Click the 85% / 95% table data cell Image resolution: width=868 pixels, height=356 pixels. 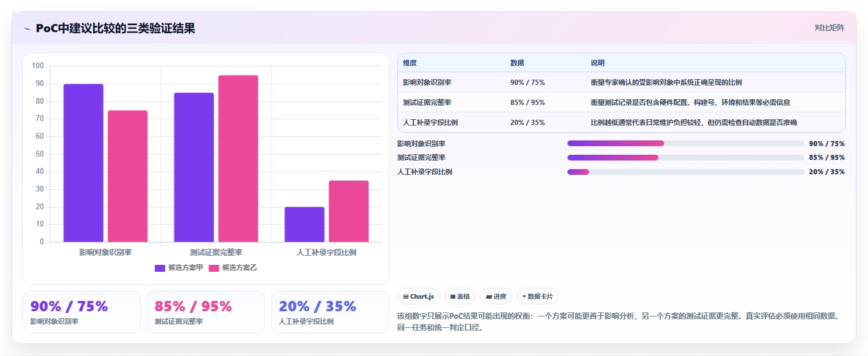(527, 103)
